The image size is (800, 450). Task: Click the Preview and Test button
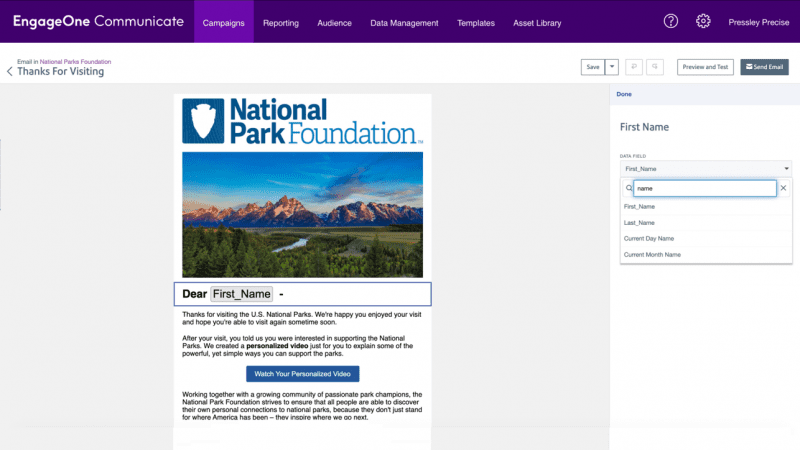pos(705,67)
